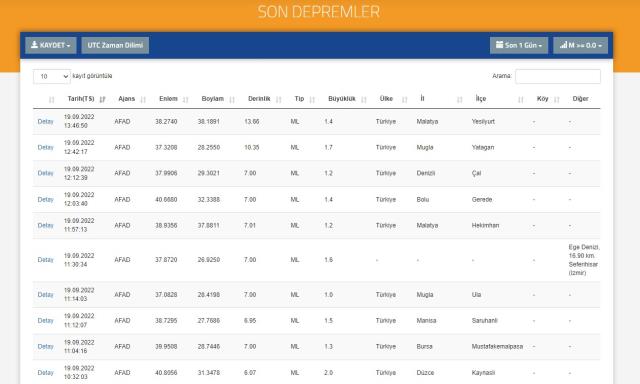Open Detay link for Bursa Mustafakemalpasa row
Viewport: 640px width, 384px height.
point(45,346)
